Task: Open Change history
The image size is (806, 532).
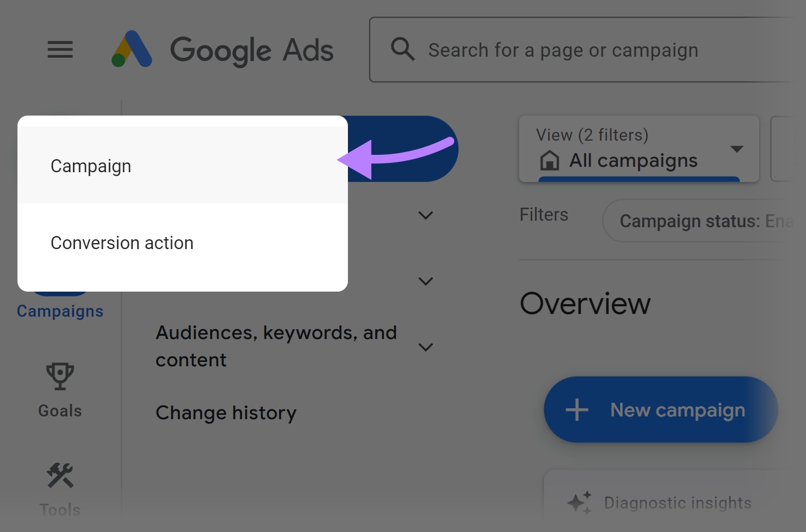Action: 226,413
